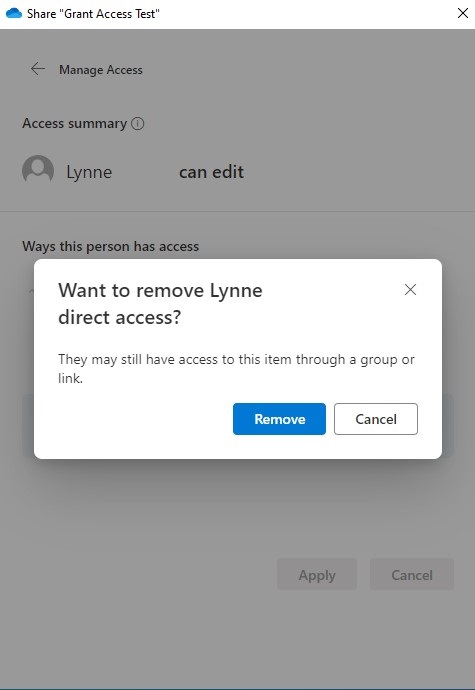Close the remove Lynne dialog with X
This screenshot has width=475, height=690.
pyautogui.click(x=410, y=290)
